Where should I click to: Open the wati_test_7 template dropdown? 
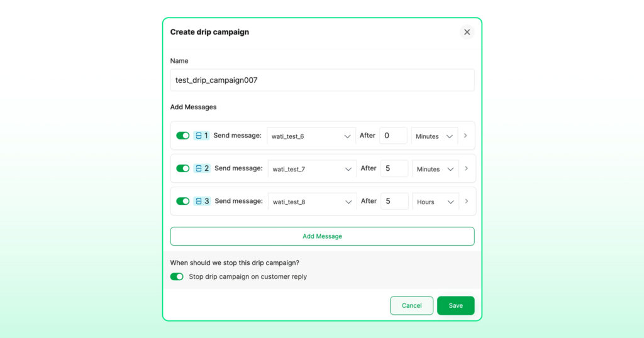click(x=312, y=169)
